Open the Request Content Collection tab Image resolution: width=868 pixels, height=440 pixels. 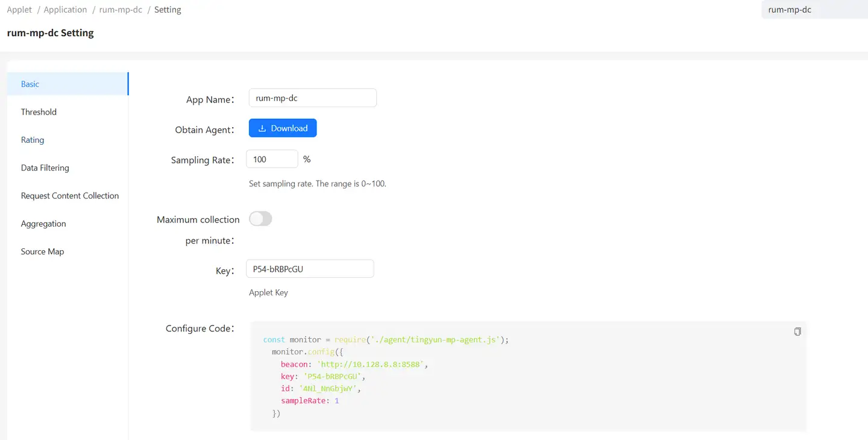click(x=70, y=196)
